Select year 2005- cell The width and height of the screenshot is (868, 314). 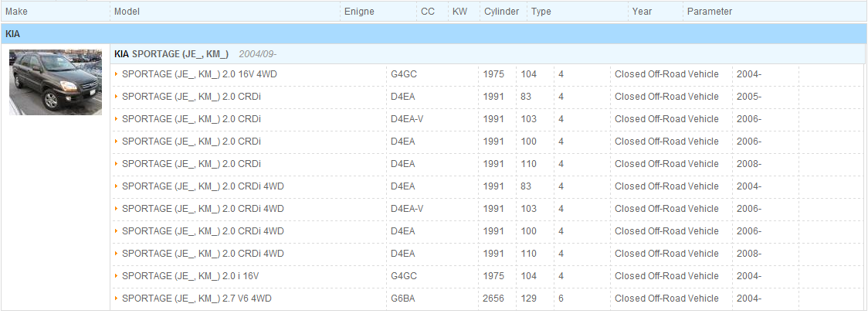pyautogui.click(x=749, y=97)
